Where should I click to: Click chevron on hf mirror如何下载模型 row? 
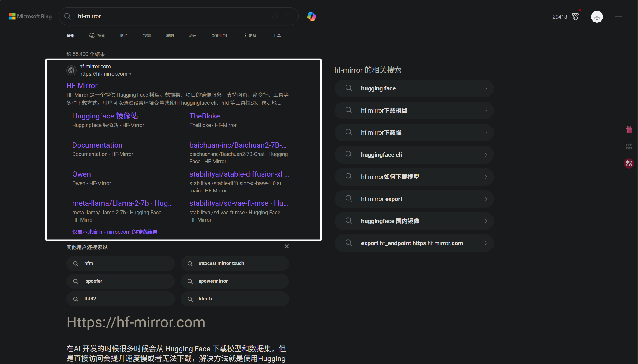[x=486, y=177]
